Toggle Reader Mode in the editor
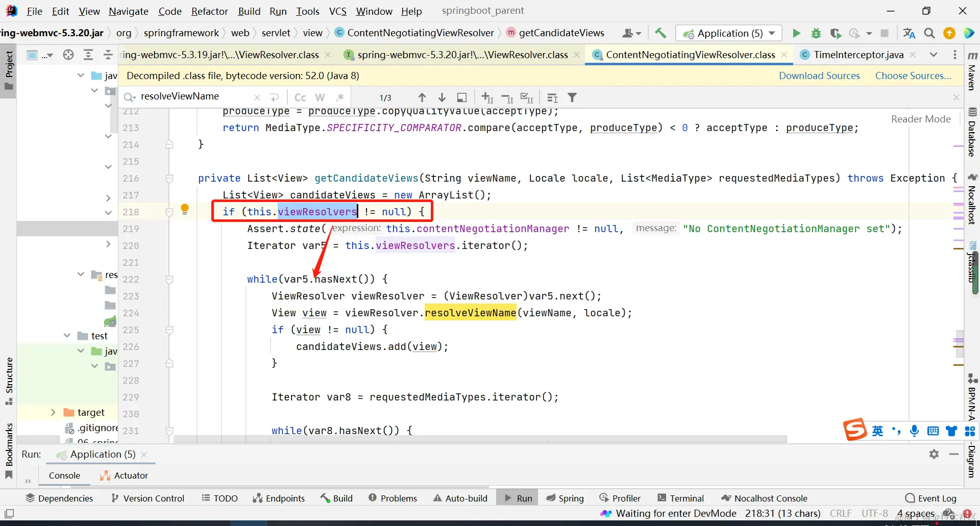This screenshot has height=526, width=980. click(x=921, y=119)
